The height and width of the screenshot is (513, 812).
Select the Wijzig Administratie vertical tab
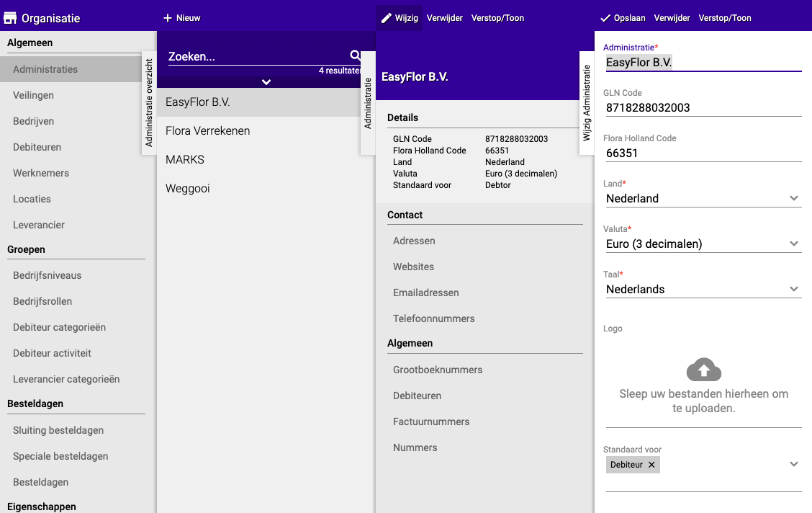coord(587,102)
